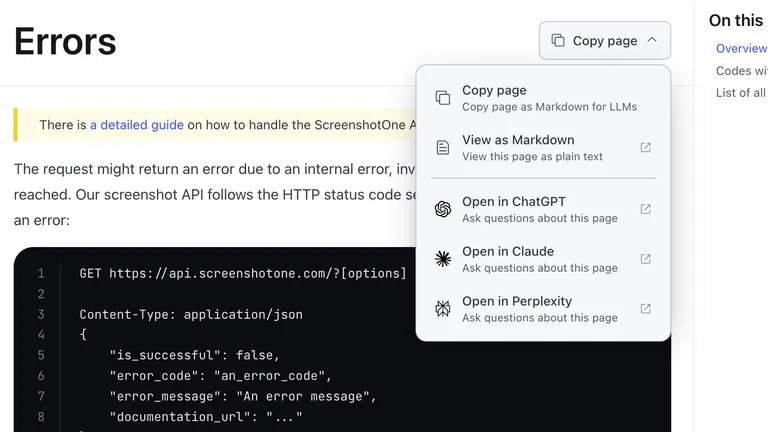
Task: Click the '"is_successful": false,' code line
Action: click(x=194, y=355)
